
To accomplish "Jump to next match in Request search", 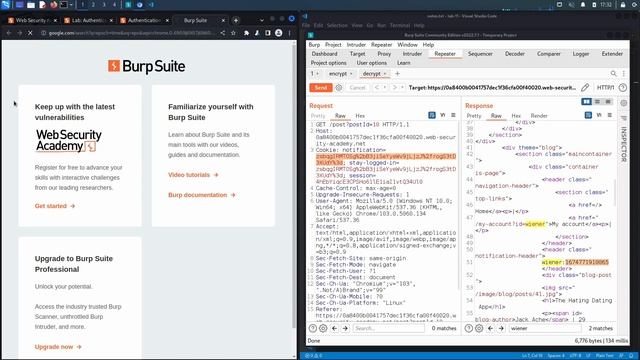I will tap(345, 328).
